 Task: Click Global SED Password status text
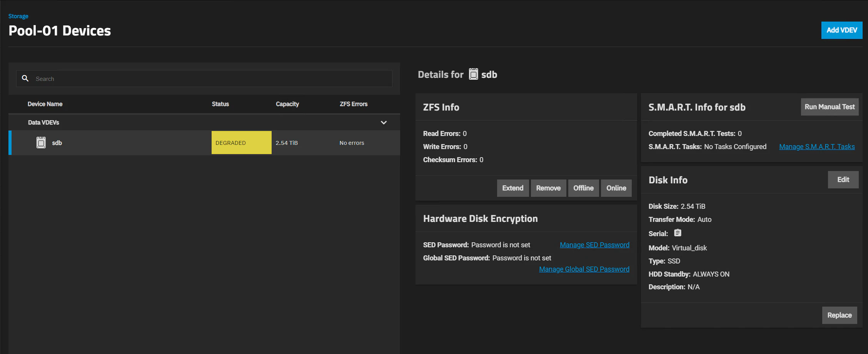pos(522,258)
